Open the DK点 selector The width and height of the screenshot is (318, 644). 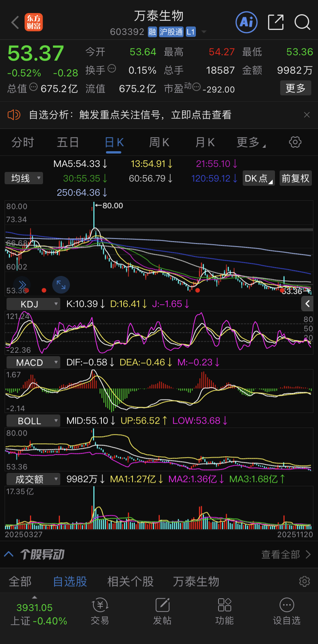pyautogui.click(x=259, y=178)
